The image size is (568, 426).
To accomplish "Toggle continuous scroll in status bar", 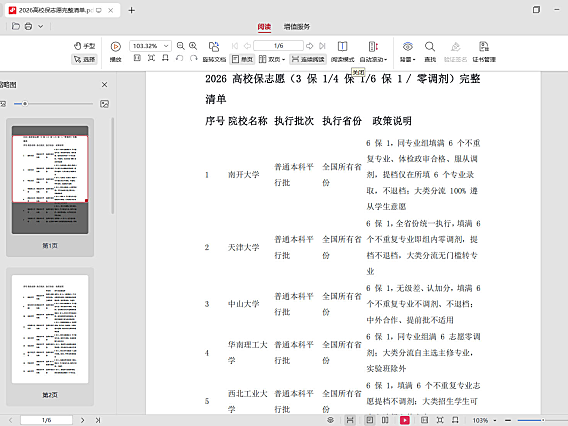I will pyautogui.click(x=350, y=420).
